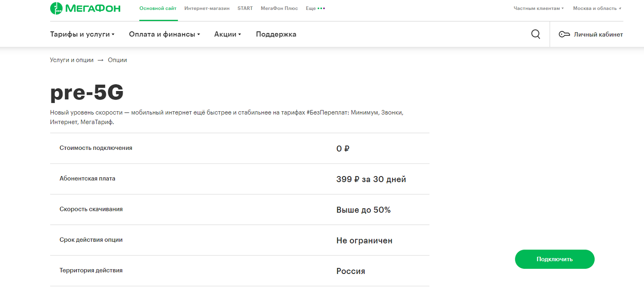The width and height of the screenshot is (644, 295).
Task: Click the Опции breadcrumb link
Action: coord(117,60)
